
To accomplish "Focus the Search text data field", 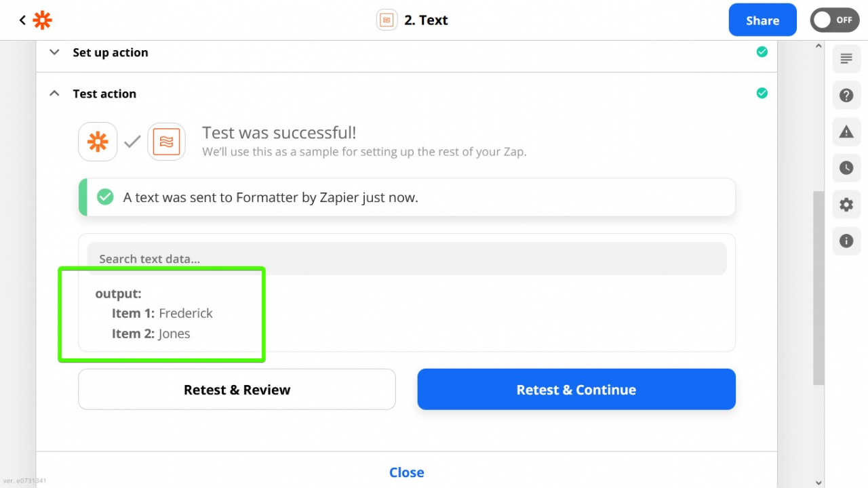I will tap(407, 259).
